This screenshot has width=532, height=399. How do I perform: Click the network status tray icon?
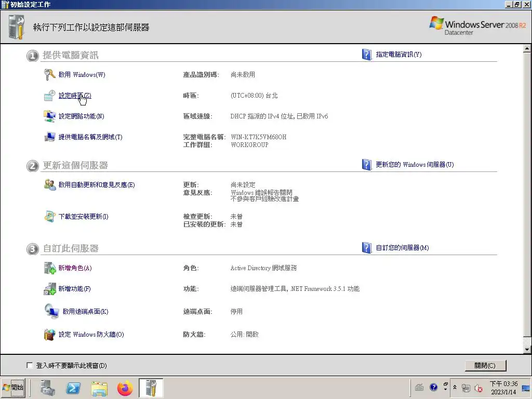(466, 388)
